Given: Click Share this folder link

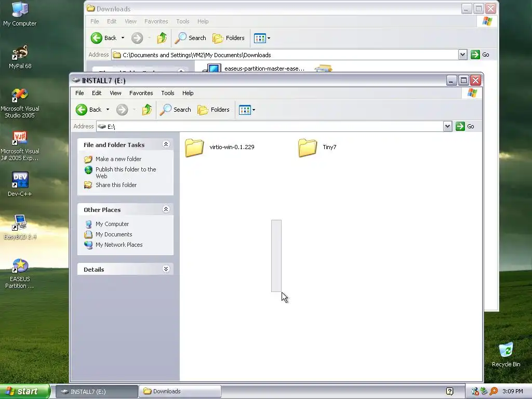Looking at the screenshot, I should pyautogui.click(x=116, y=185).
